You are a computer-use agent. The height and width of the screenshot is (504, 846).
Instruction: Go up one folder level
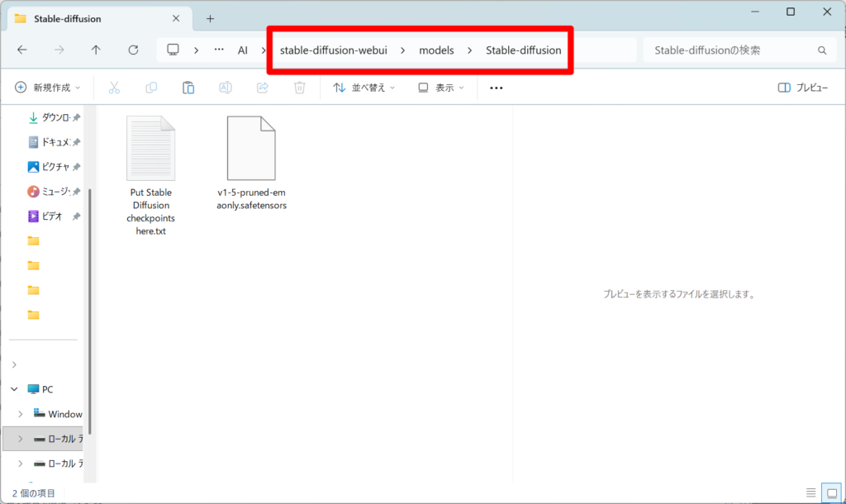pyautogui.click(x=96, y=50)
